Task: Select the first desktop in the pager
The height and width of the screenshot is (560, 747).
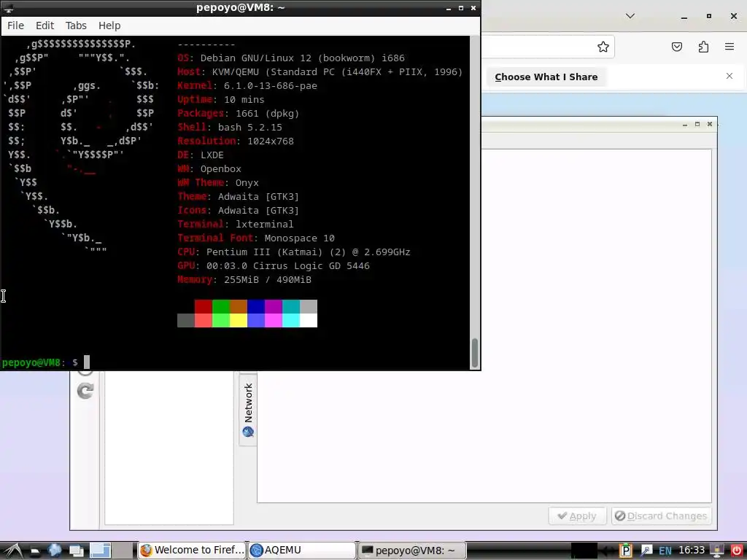Action: coord(101,551)
